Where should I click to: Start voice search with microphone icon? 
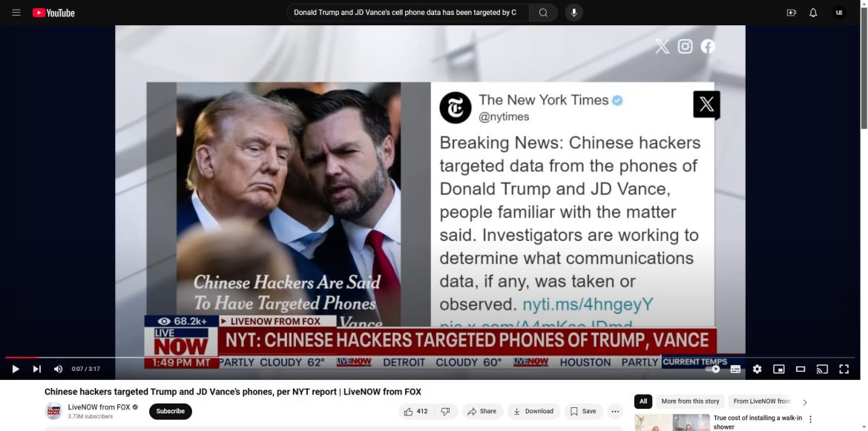pos(574,13)
